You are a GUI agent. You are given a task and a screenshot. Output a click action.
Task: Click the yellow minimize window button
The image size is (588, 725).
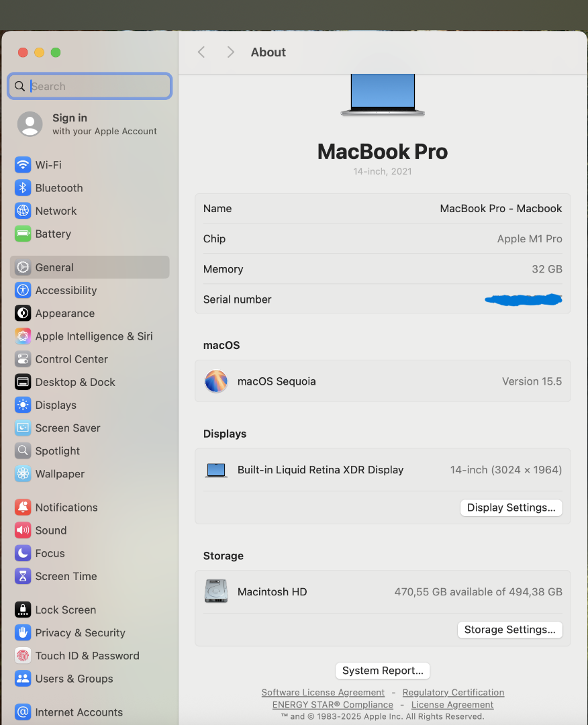40,52
